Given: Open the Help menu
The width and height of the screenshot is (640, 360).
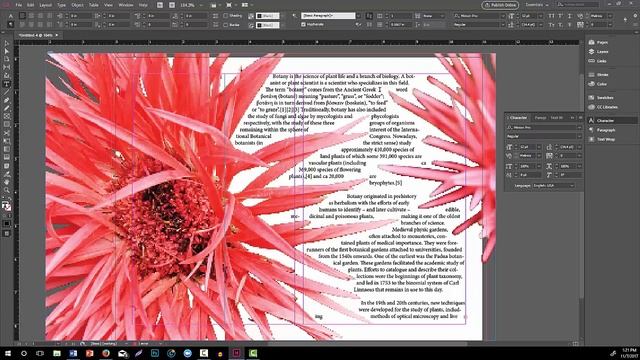Looking at the screenshot, I should click(x=143, y=5).
